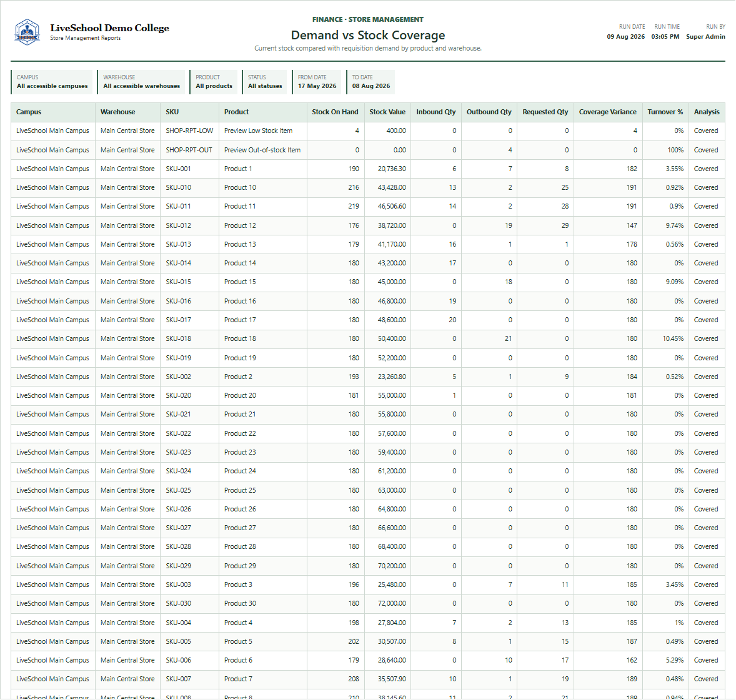
Task: Click the run time 03:05 PM
Action: click(665, 37)
